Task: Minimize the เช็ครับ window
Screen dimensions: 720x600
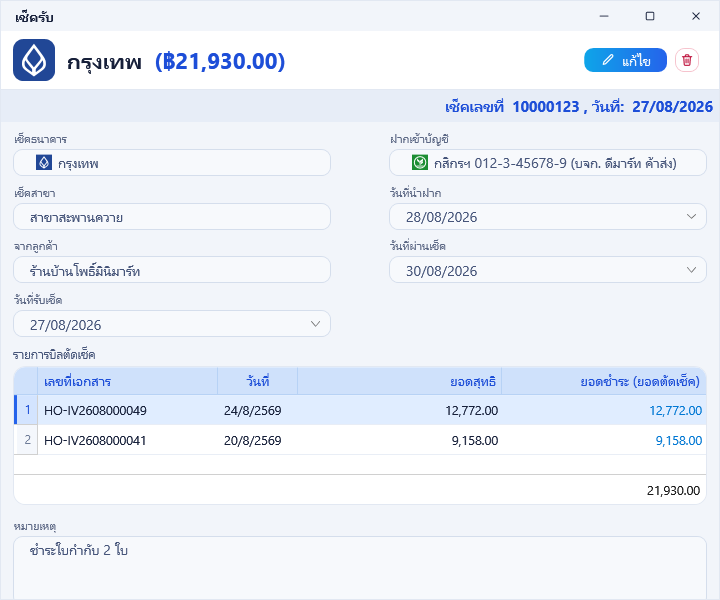Action: coord(604,16)
